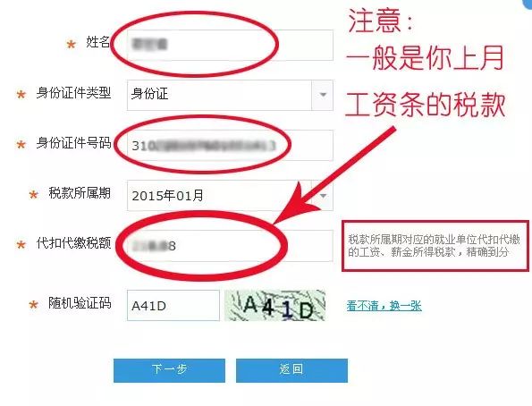
Task: Click the 返回 button
Action: click(x=291, y=370)
